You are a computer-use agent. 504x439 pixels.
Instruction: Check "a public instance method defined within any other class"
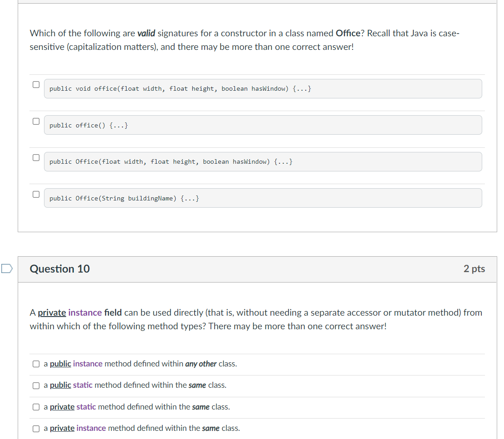pyautogui.click(x=36, y=364)
